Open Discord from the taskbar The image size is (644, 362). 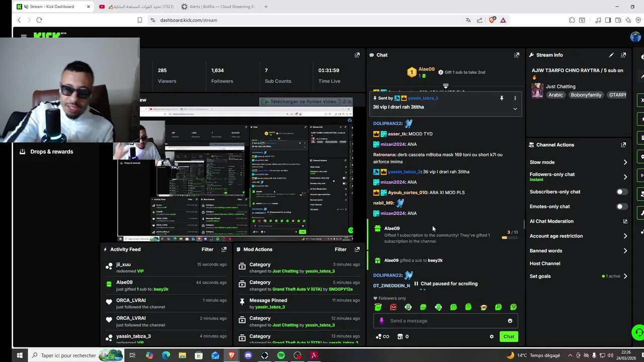248,355
